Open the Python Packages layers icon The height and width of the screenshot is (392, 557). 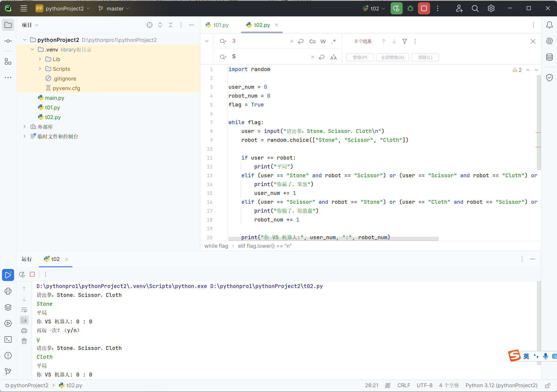8,307
